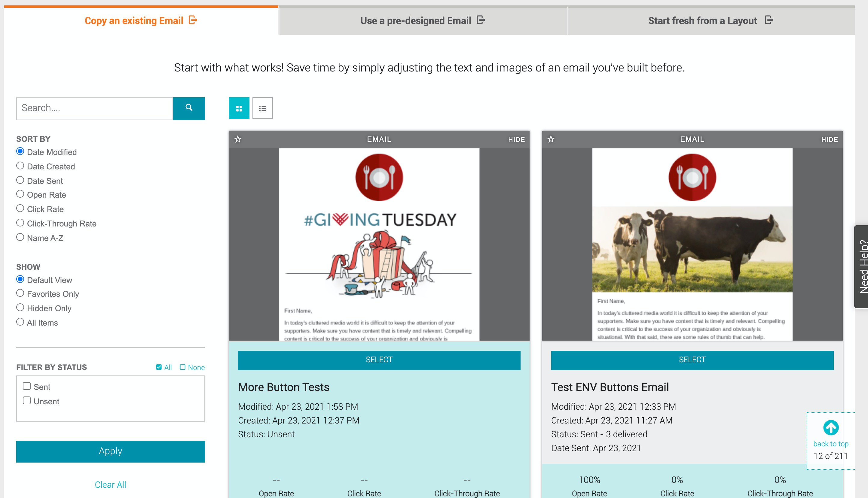The image size is (868, 498).
Task: Open the Start fresh from a Layout tab
Action: pos(711,20)
